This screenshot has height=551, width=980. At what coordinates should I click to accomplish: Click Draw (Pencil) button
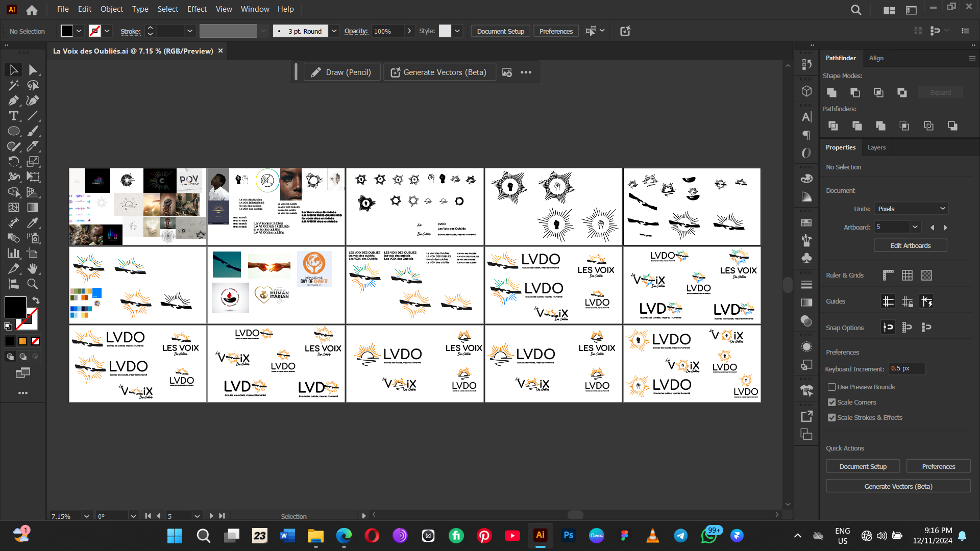pyautogui.click(x=342, y=72)
